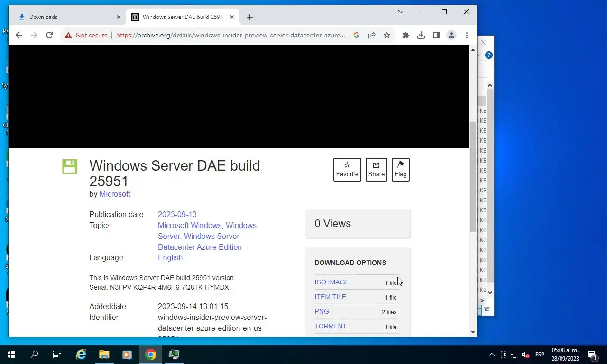Open the PNG download option
Image resolution: width=607 pixels, height=364 pixels.
pos(322,311)
